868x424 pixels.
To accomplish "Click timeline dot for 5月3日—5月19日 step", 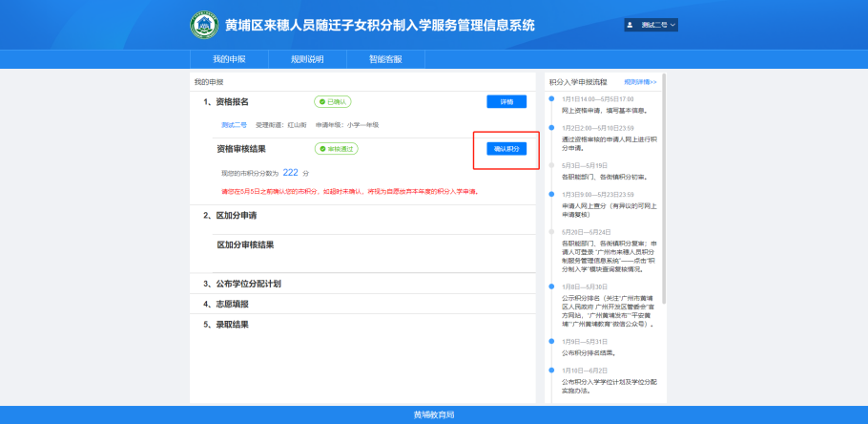I will click(x=550, y=165).
